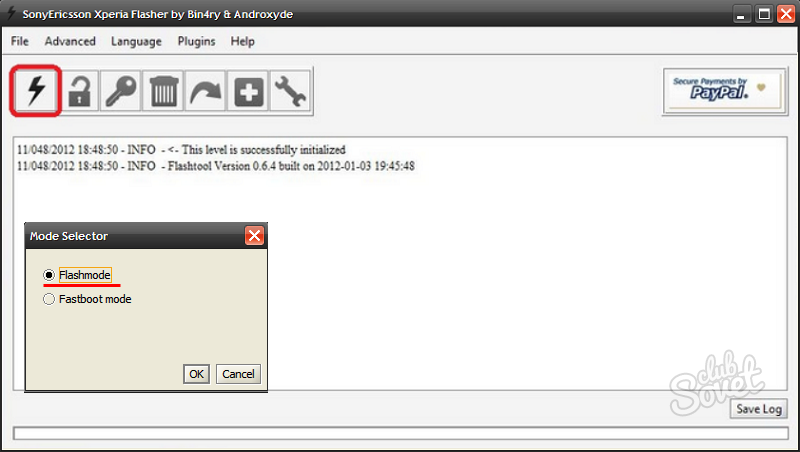Click Cancel in Mode Selector dialog
Image resolution: width=800 pixels, height=452 pixels.
click(238, 374)
